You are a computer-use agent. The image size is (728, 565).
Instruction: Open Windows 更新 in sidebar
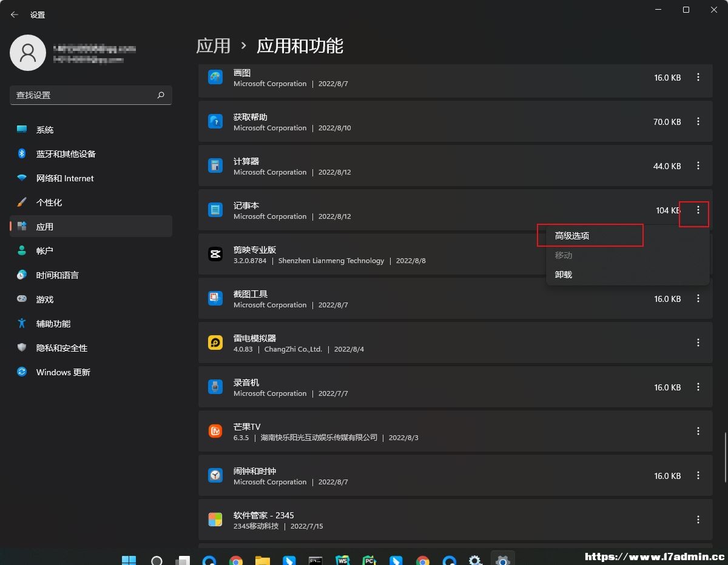point(91,372)
